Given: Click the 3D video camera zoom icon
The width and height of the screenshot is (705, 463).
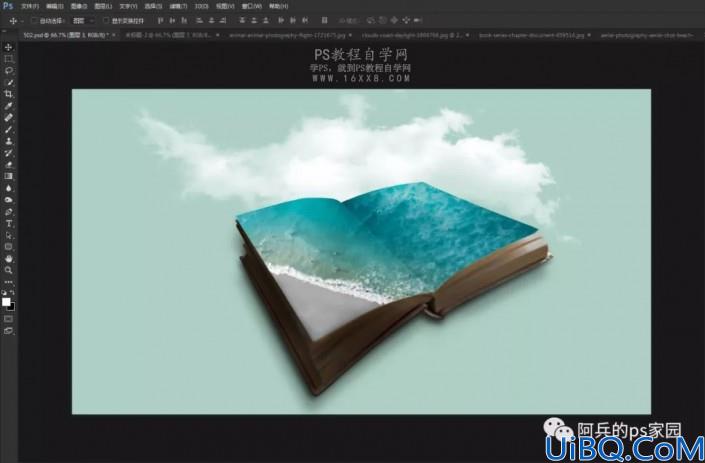Looking at the screenshot, I should (x=418, y=20).
